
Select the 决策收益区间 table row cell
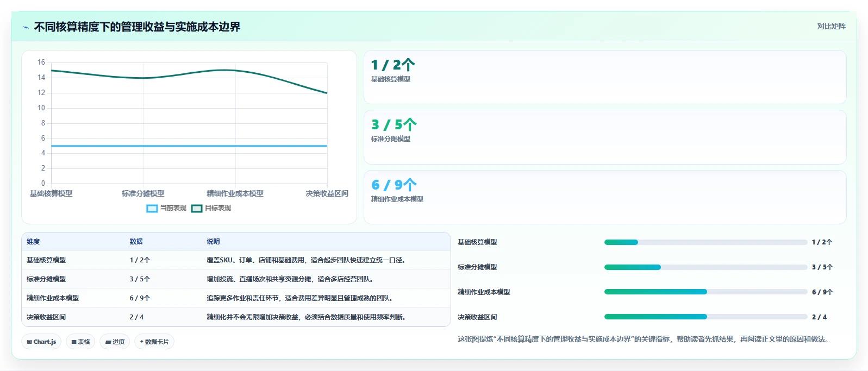[46, 317]
